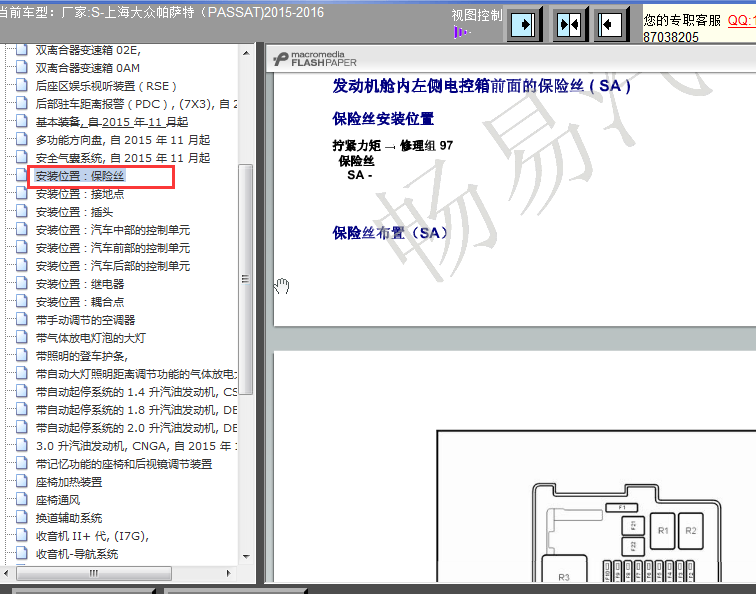The width and height of the screenshot is (756, 594).
Task: Click the tree horizontal scrollbar thumb
Action: [94, 573]
